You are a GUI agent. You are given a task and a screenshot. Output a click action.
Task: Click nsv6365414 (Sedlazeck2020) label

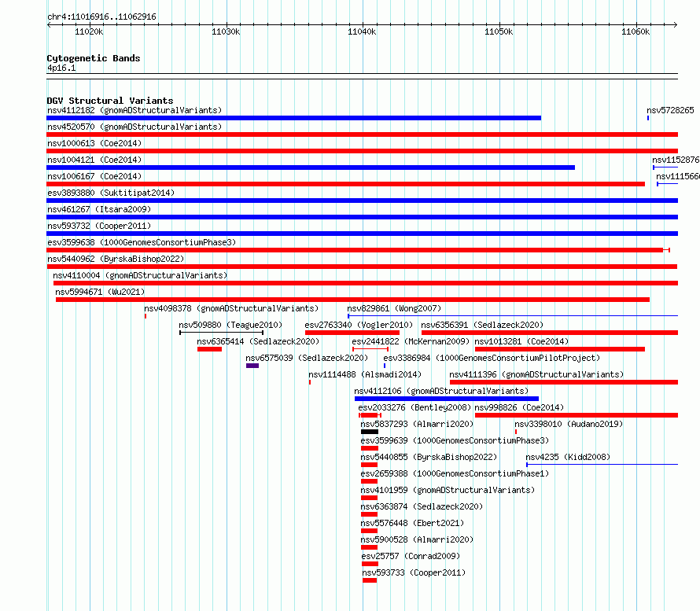pos(258,341)
